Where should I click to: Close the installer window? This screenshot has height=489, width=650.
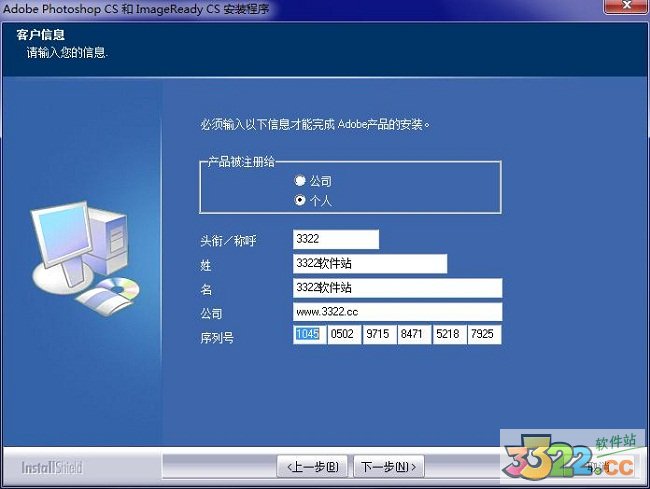click(626, 6)
